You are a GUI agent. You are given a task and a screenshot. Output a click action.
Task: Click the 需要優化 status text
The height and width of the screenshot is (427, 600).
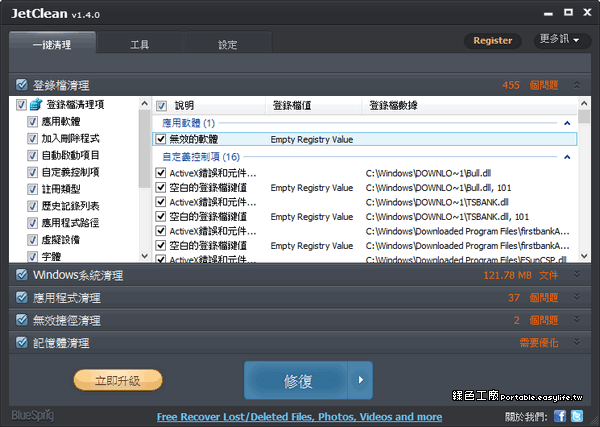pyautogui.click(x=539, y=342)
